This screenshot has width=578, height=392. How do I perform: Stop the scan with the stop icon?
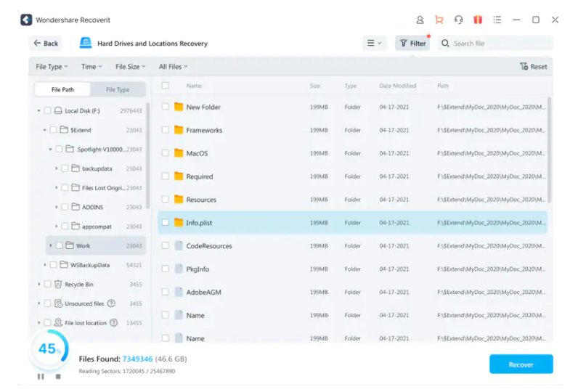point(58,376)
